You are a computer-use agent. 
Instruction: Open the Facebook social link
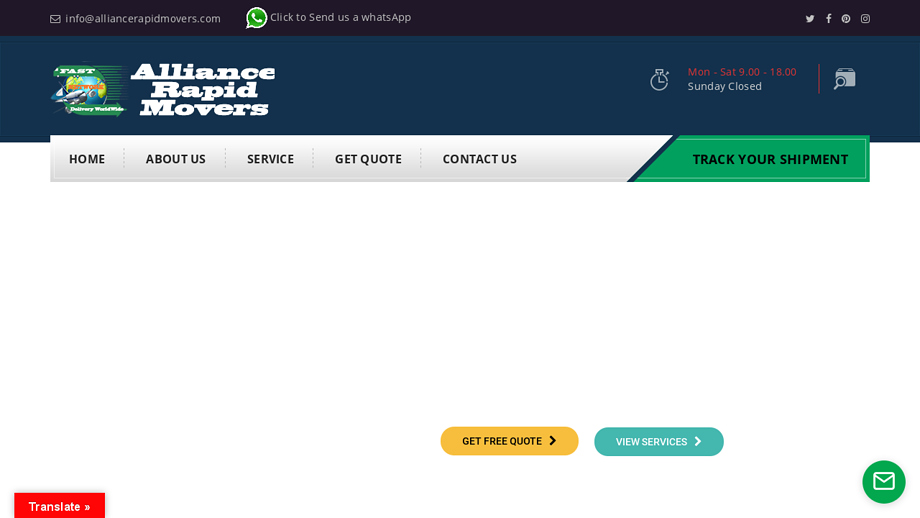pyautogui.click(x=828, y=19)
